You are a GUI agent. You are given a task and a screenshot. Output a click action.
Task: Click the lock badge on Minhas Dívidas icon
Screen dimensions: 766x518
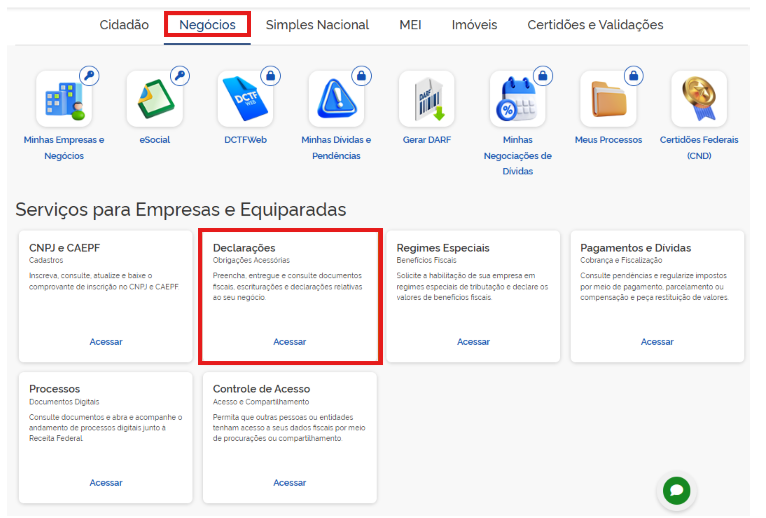coord(362,76)
